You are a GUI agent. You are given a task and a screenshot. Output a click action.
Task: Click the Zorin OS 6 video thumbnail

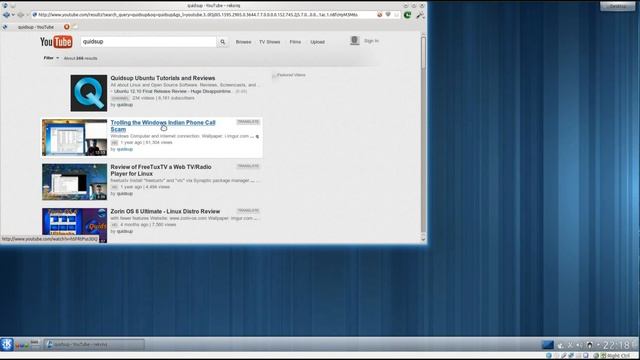74,225
